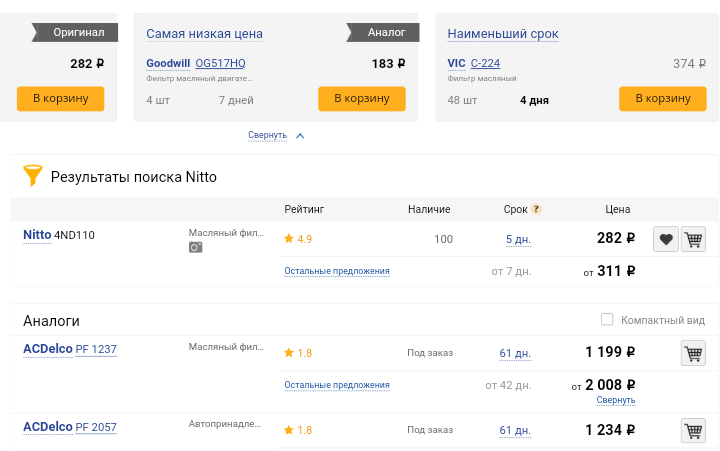Viewport: 720px width, 451px height.
Task: Click the star rating 1.8 for PF 1237
Action: [298, 353]
